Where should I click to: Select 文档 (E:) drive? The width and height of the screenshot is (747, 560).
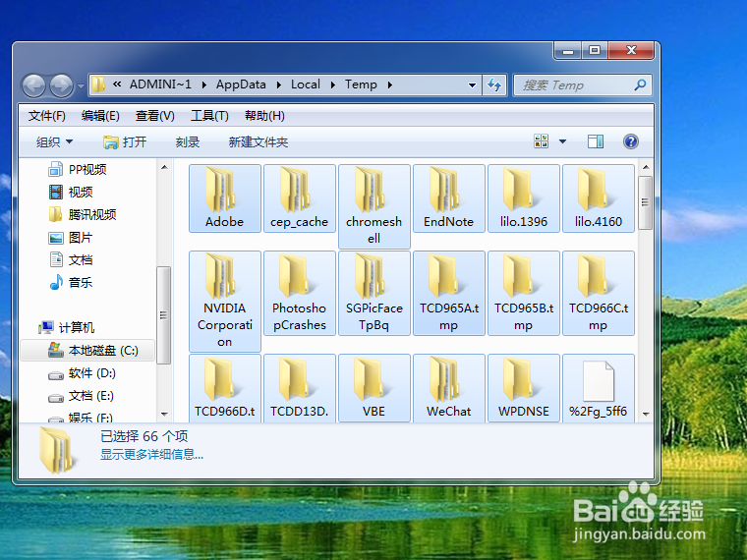click(81, 396)
